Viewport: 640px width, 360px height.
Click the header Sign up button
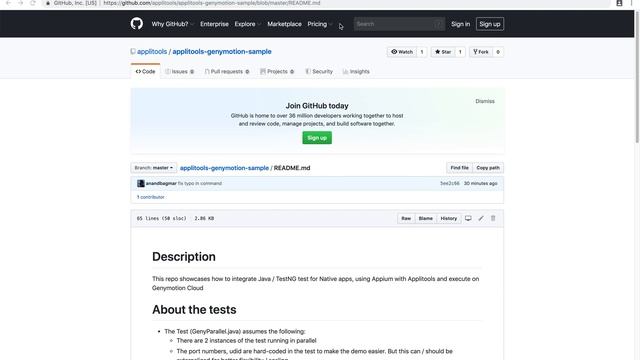coord(490,24)
